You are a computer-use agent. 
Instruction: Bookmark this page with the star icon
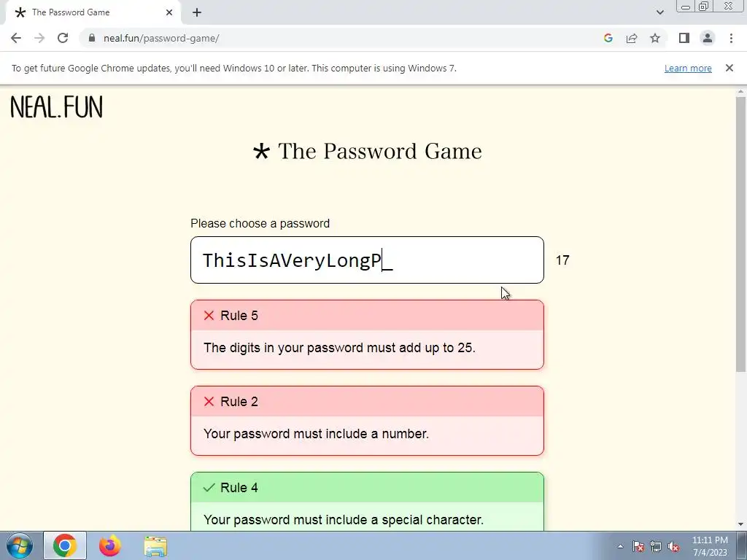point(655,38)
